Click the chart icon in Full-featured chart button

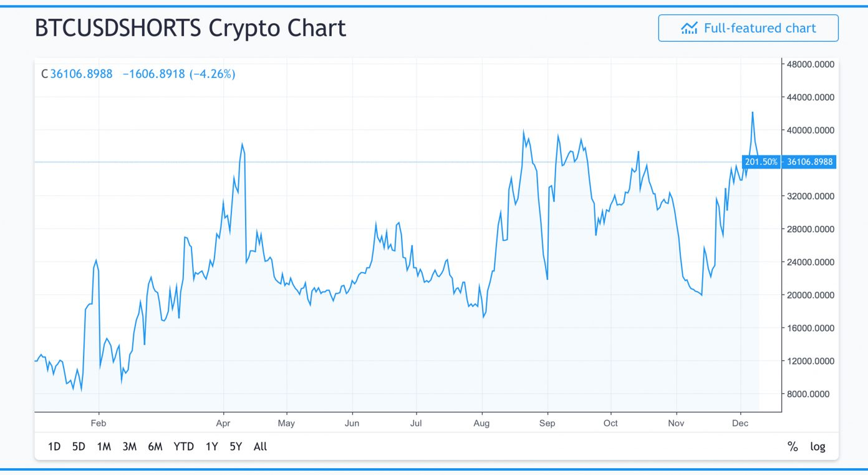[689, 28]
